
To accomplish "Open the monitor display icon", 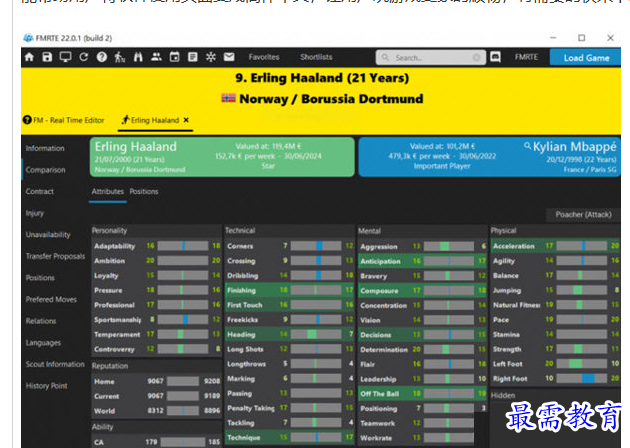I will (65, 57).
